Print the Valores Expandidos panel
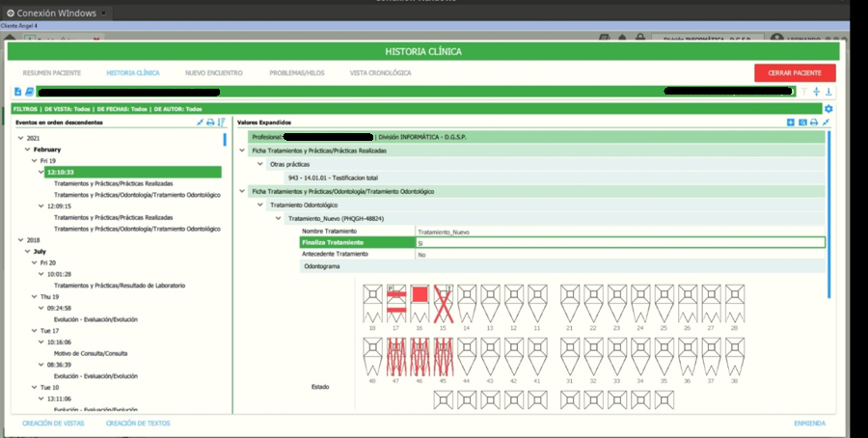 814,123
